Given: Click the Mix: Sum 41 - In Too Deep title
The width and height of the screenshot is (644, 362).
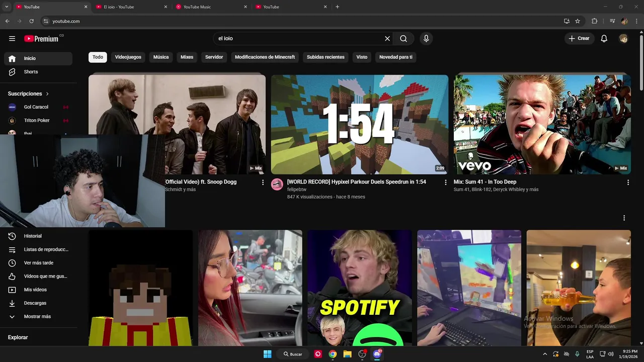Looking at the screenshot, I should (485, 182).
